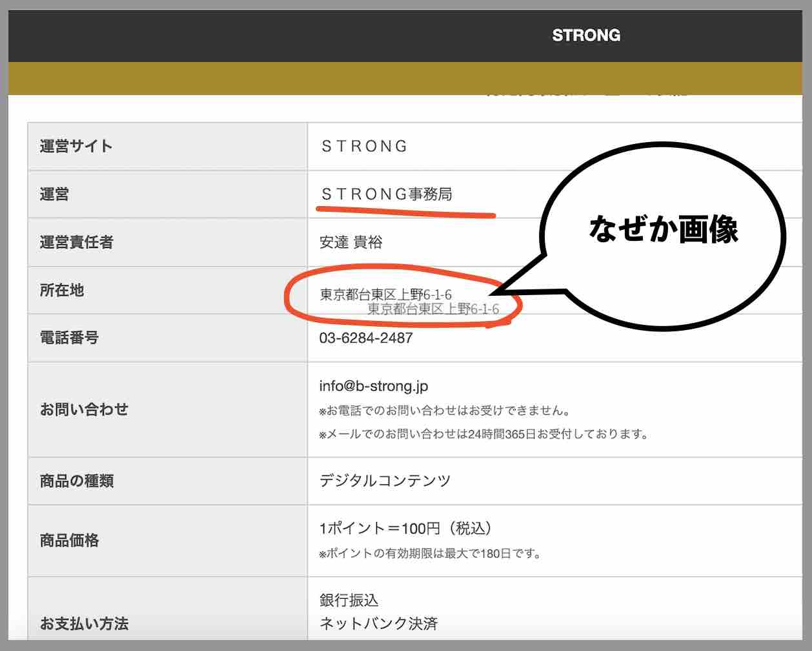Click the 運営サイト row label

(x=76, y=146)
